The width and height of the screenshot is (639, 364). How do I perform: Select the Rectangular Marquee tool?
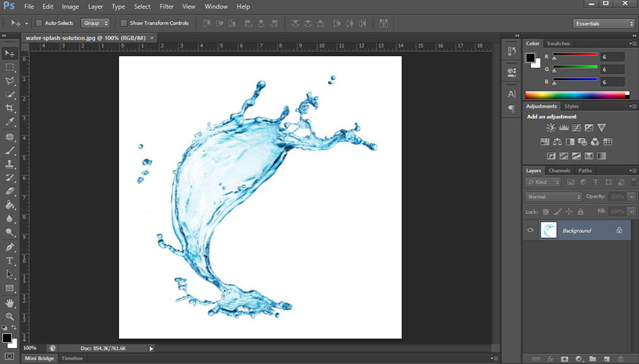(9, 67)
